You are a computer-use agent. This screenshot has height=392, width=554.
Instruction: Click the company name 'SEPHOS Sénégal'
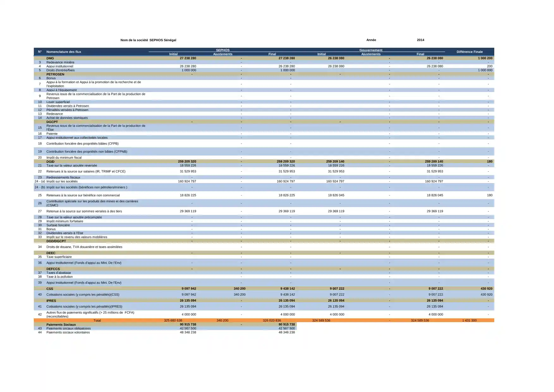pos(162,40)
